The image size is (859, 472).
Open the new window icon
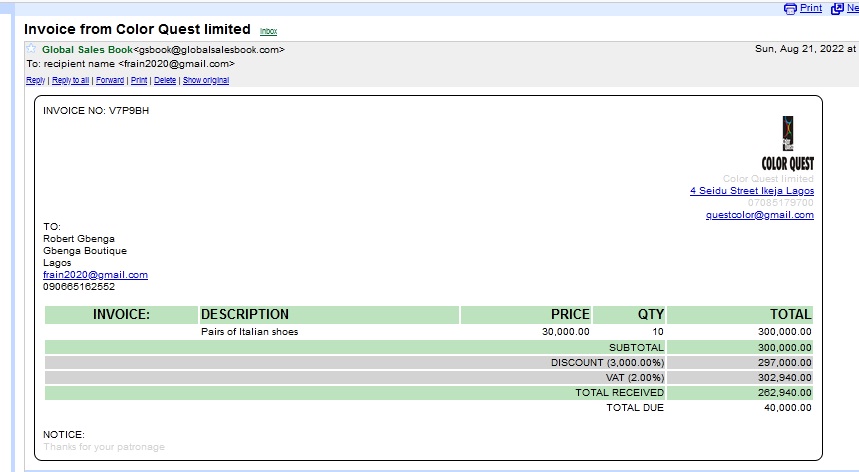pyautogui.click(x=837, y=9)
